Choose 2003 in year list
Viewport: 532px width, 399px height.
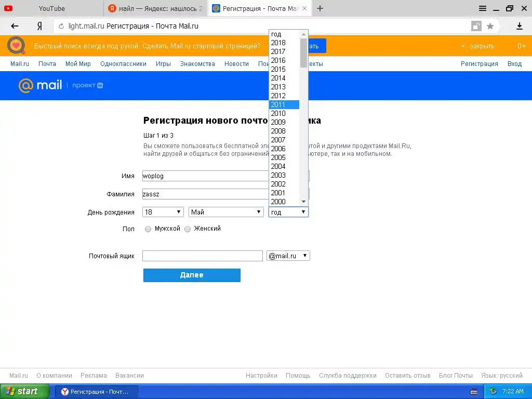284,175
